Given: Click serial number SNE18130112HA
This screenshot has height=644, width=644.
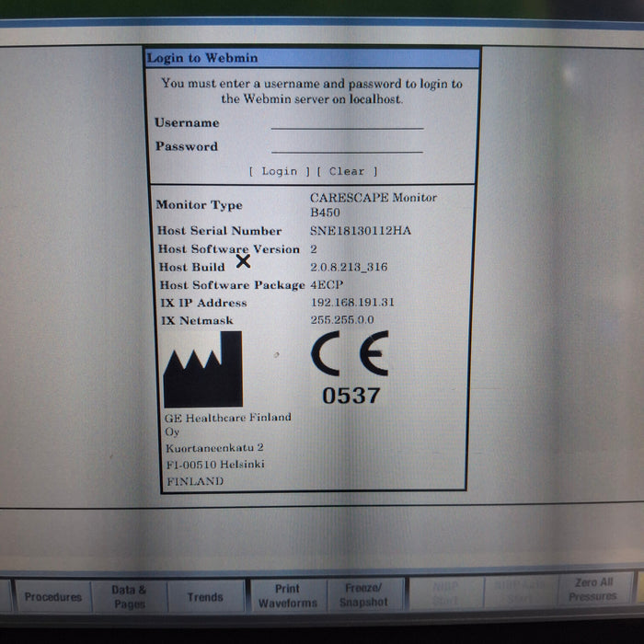Looking at the screenshot, I should (x=361, y=230).
